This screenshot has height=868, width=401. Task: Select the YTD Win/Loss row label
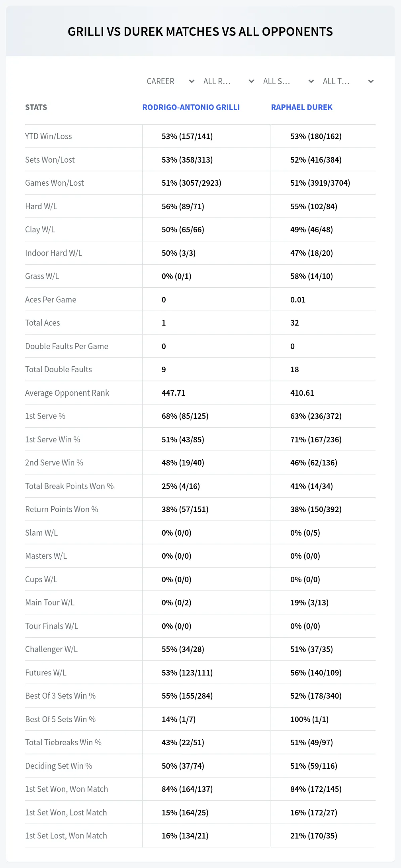[x=49, y=136]
